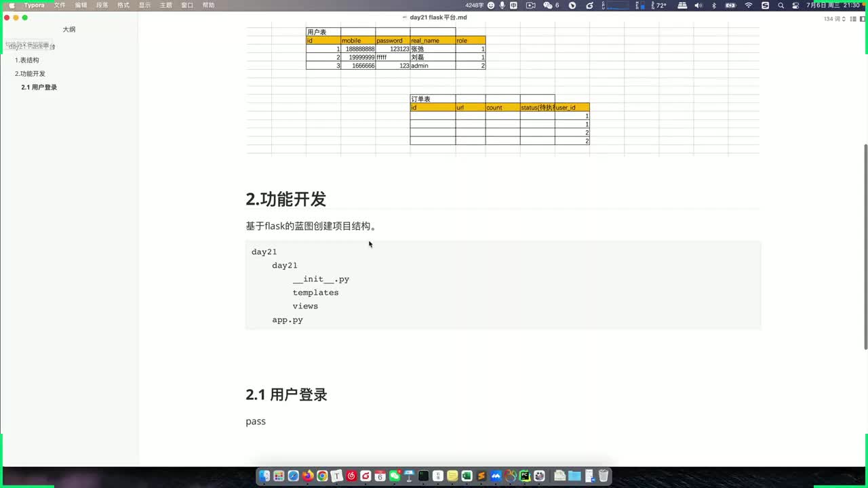Open PyCharm from the dock
Screen dimensions: 868x488
click(525, 476)
